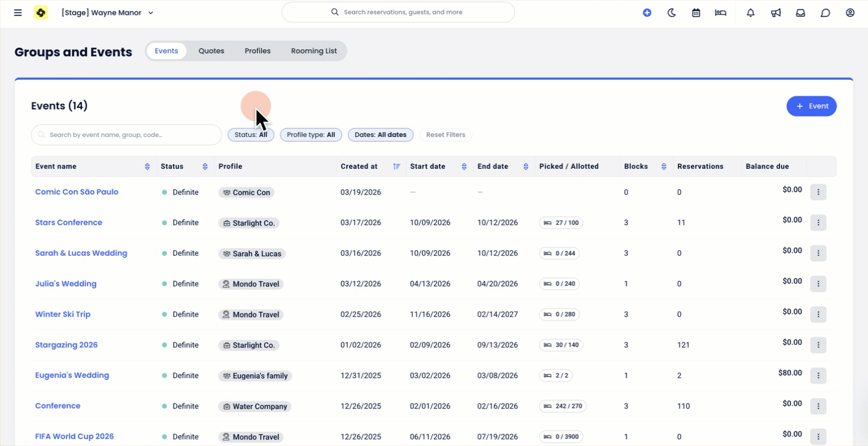Screen dimensions: 868x446
Task: Click the bed rooms icon in header
Action: pyautogui.click(x=720, y=13)
